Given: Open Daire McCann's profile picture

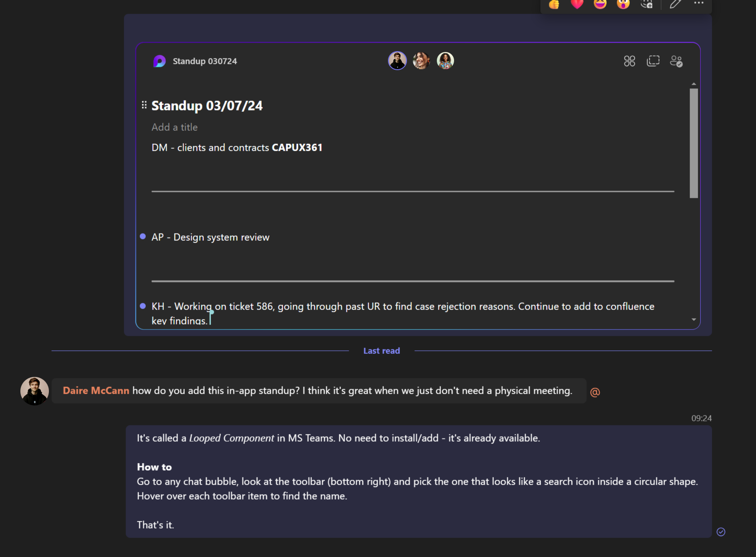Looking at the screenshot, I should coord(34,391).
